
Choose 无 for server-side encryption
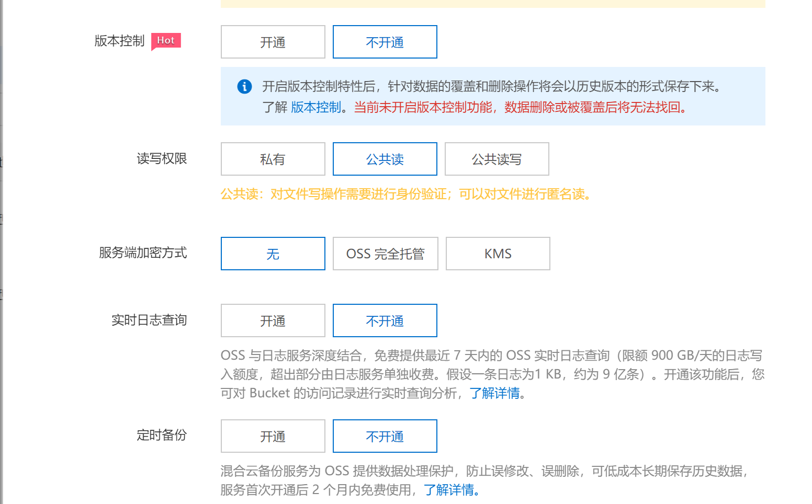point(273,254)
